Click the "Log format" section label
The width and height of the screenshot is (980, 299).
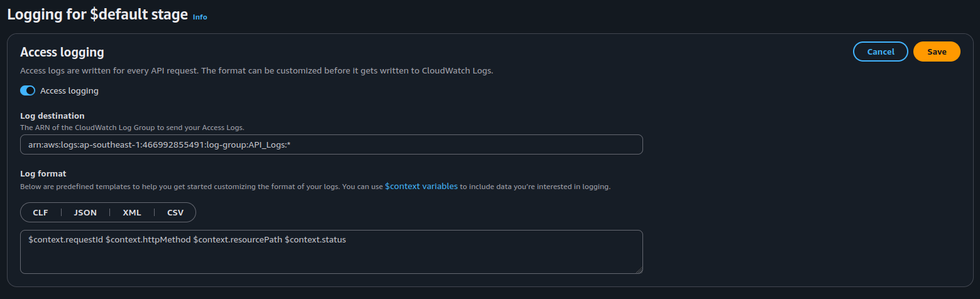43,173
